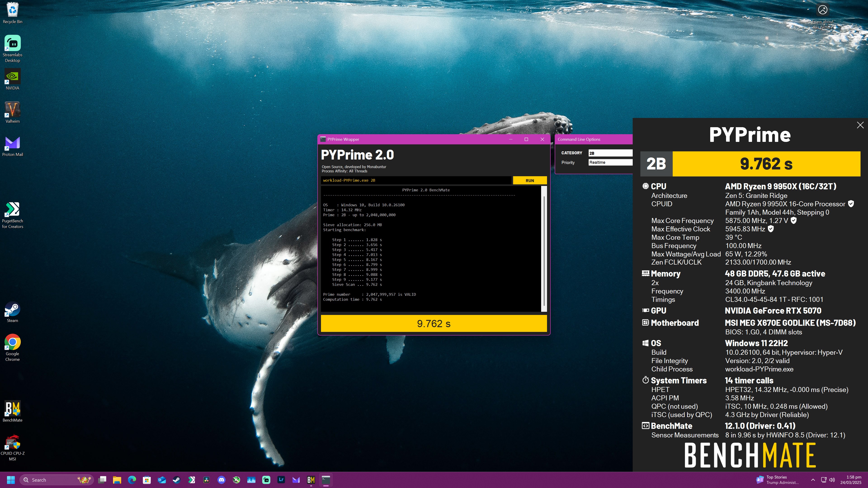Click the workload-PYPrime.exe 2B command field
Image resolution: width=868 pixels, height=488 pixels.
(416, 181)
